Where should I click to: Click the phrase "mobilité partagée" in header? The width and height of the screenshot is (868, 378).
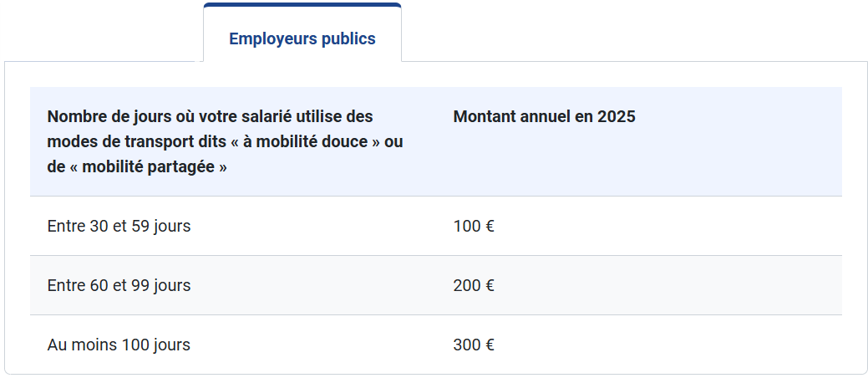coord(148,167)
